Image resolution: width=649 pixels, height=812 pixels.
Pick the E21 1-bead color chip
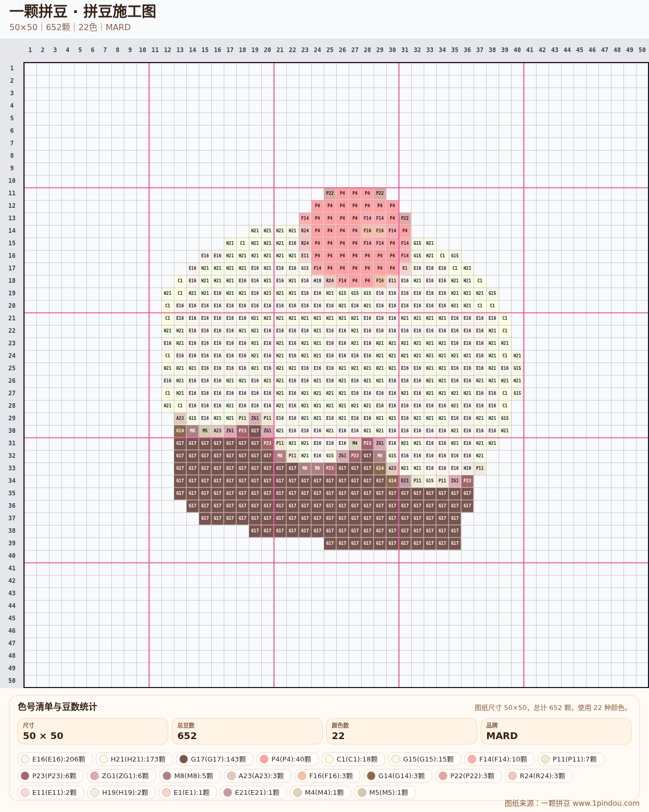pos(253,792)
